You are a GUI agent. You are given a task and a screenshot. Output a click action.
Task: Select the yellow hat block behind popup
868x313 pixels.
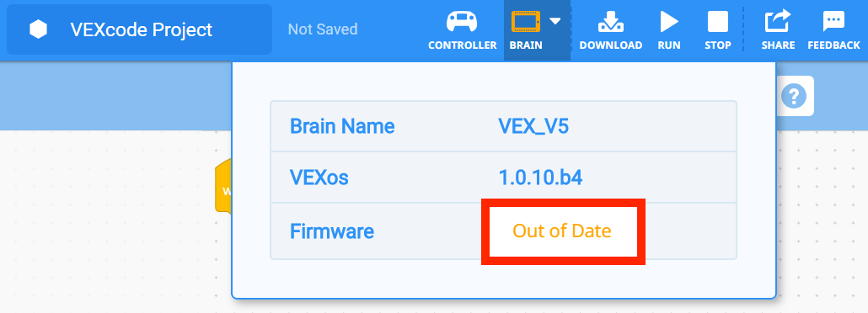223,185
